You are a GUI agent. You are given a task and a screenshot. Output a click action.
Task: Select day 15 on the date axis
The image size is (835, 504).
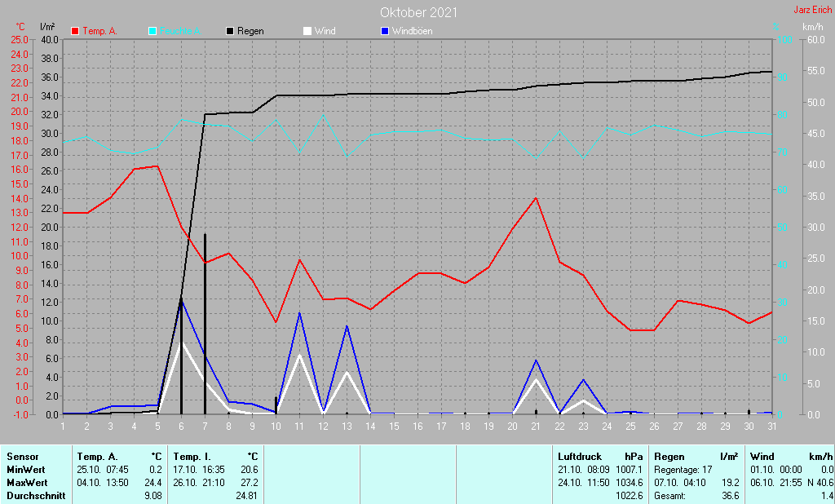394,427
